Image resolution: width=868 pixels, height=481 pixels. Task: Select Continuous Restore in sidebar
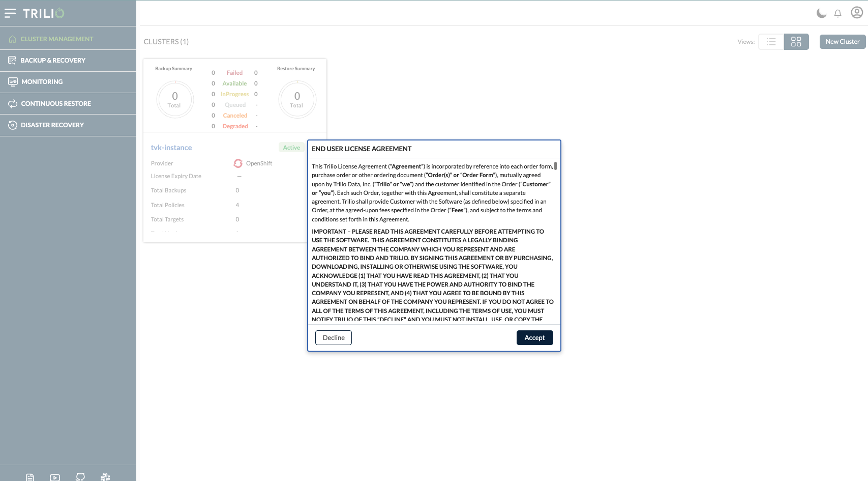56,104
